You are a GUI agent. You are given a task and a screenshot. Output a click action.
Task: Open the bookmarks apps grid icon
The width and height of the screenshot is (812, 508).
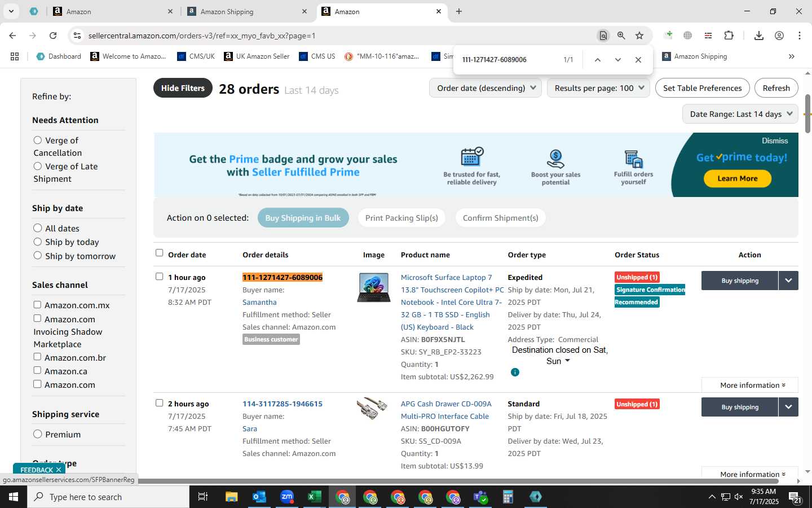15,56
